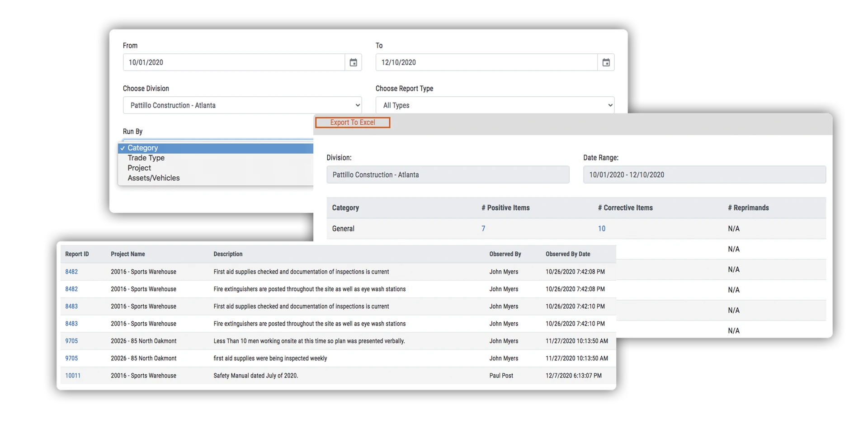
Task: Click the Observed By column header
Action: click(x=505, y=254)
